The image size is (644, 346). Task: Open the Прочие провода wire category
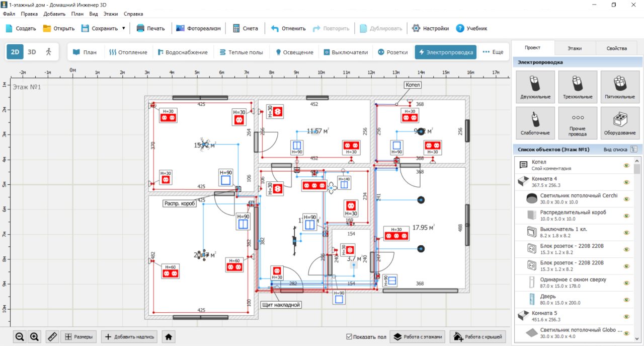578,123
